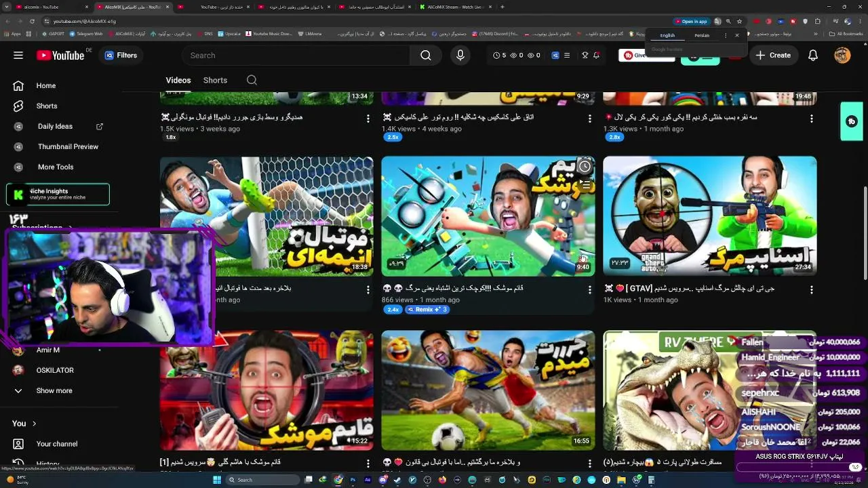
Task: Click the 2.4x multiplier badge
Action: [x=393, y=310]
